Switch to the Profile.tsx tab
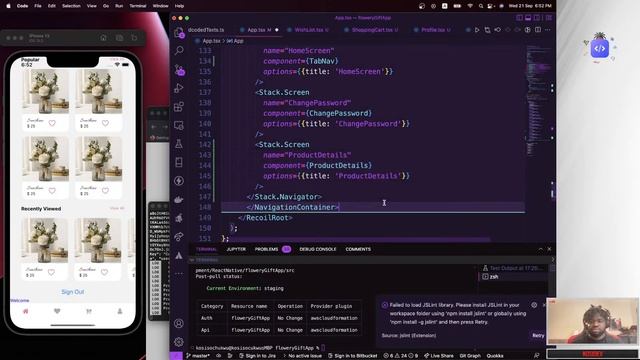 coord(433,30)
